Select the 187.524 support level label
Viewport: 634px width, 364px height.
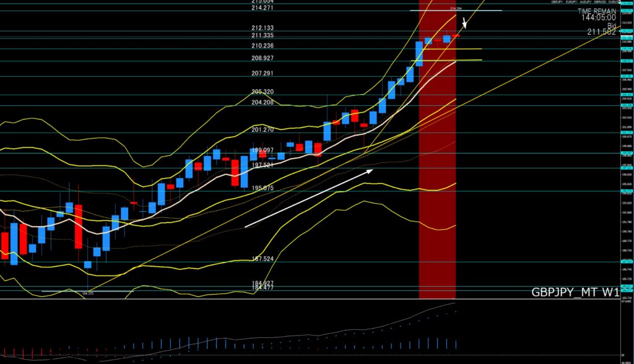pos(263,259)
